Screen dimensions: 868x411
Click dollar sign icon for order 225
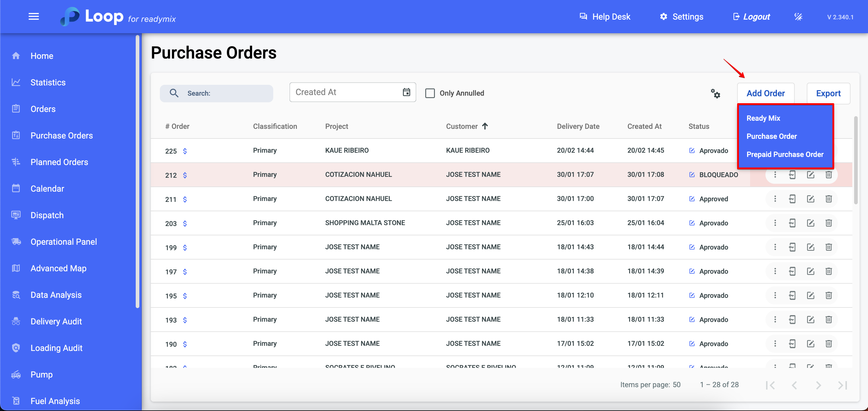(x=185, y=151)
